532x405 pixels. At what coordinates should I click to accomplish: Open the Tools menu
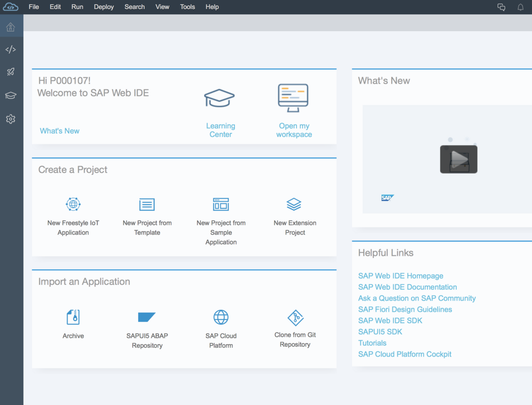187,7
